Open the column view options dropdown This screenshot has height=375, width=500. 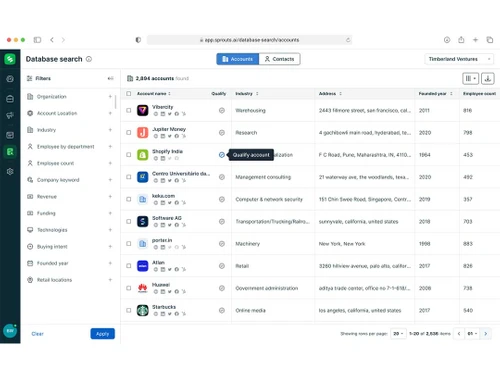470,78
